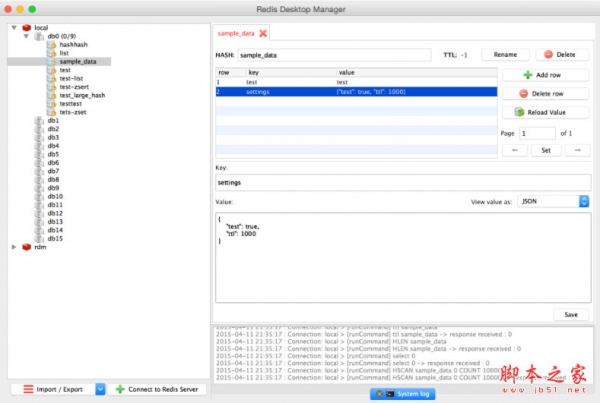Click the key icon beside tets-zset

click(52, 112)
